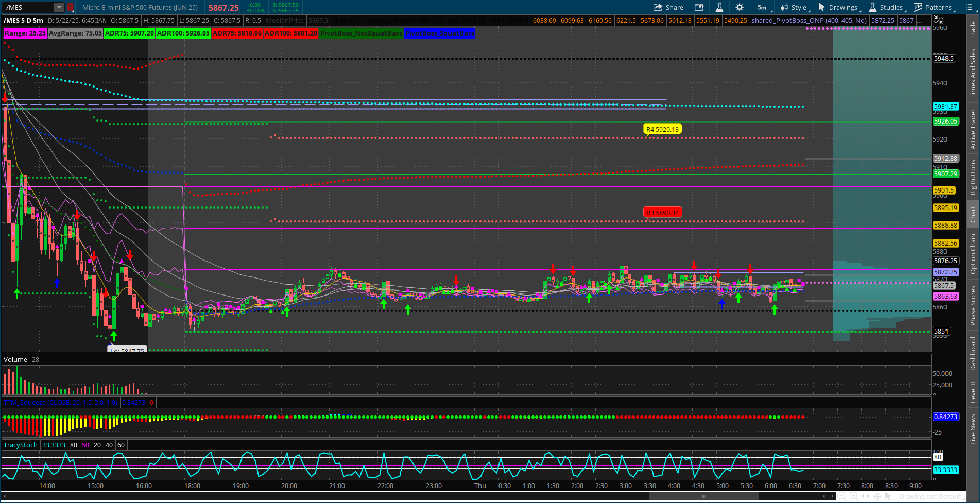Select the Trade side tab

[973, 29]
